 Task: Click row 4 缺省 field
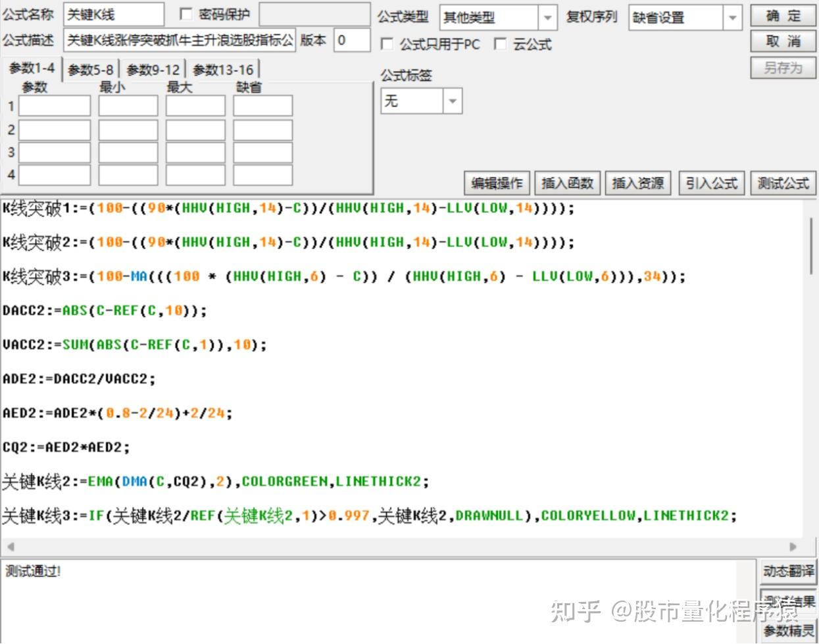point(263,175)
